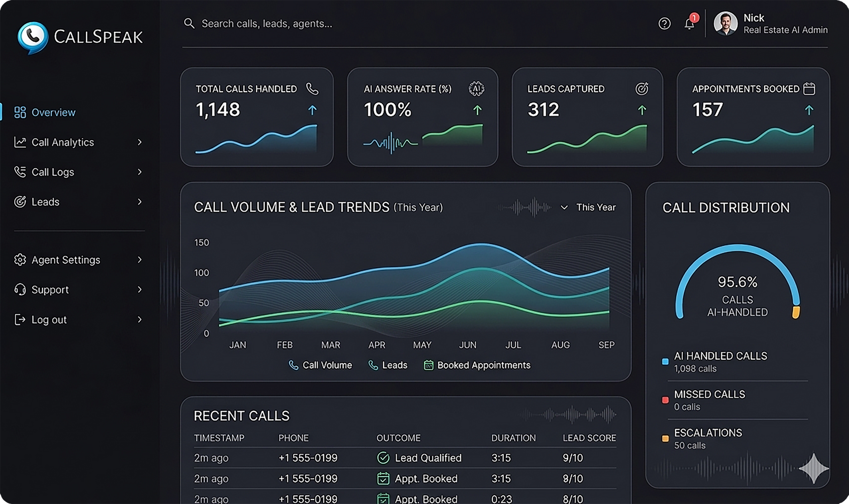Click the blue AI Handled Calls swatch

point(665,361)
